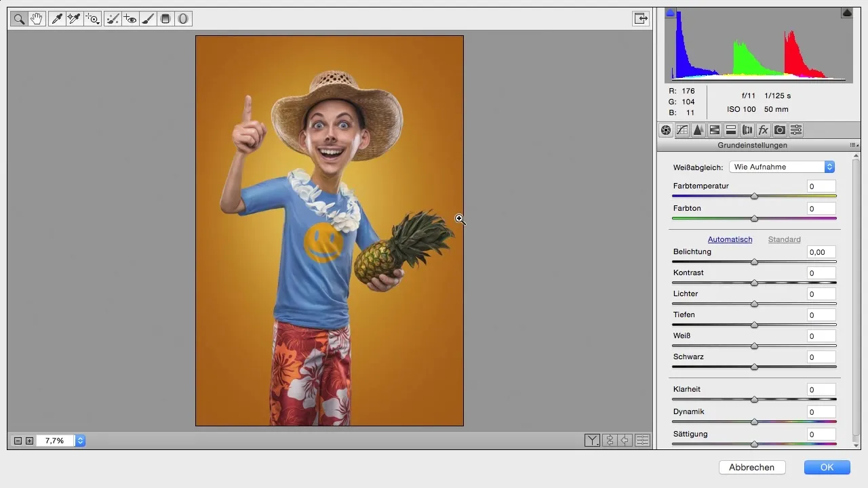This screenshot has height=488, width=868.
Task: Click the Abbrechen button
Action: 752,467
